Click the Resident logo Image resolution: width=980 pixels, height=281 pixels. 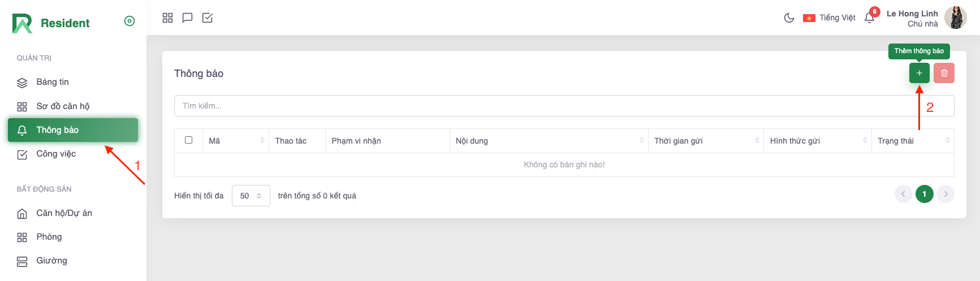(51, 23)
